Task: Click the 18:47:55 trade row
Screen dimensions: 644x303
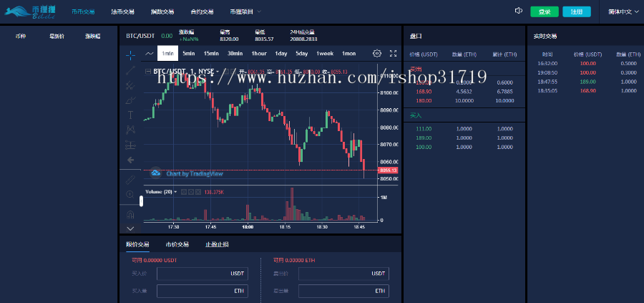Action: click(585, 82)
